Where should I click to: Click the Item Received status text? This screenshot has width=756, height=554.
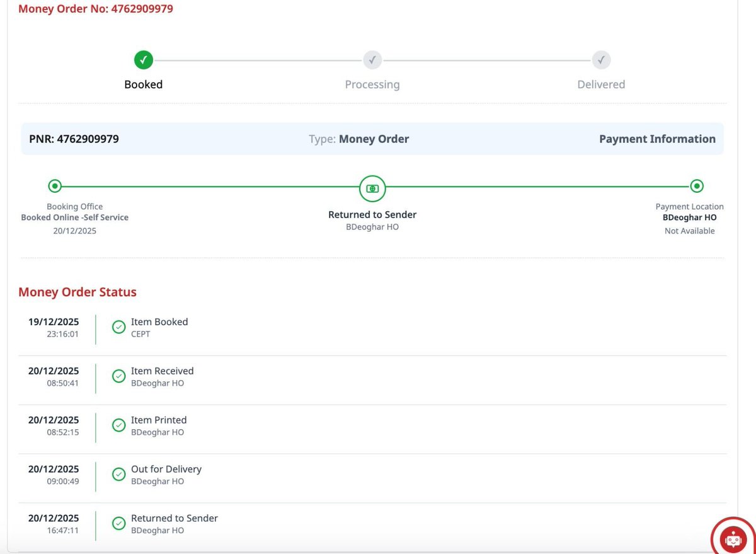(163, 371)
